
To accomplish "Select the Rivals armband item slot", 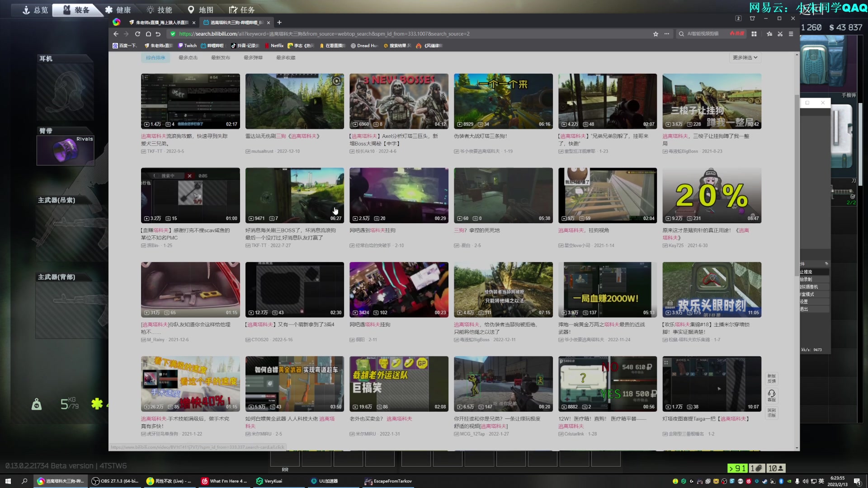I will click(x=66, y=150).
